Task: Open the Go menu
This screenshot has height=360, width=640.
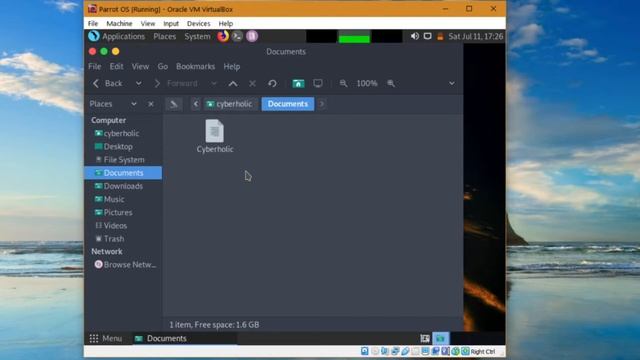Action: pos(163,67)
